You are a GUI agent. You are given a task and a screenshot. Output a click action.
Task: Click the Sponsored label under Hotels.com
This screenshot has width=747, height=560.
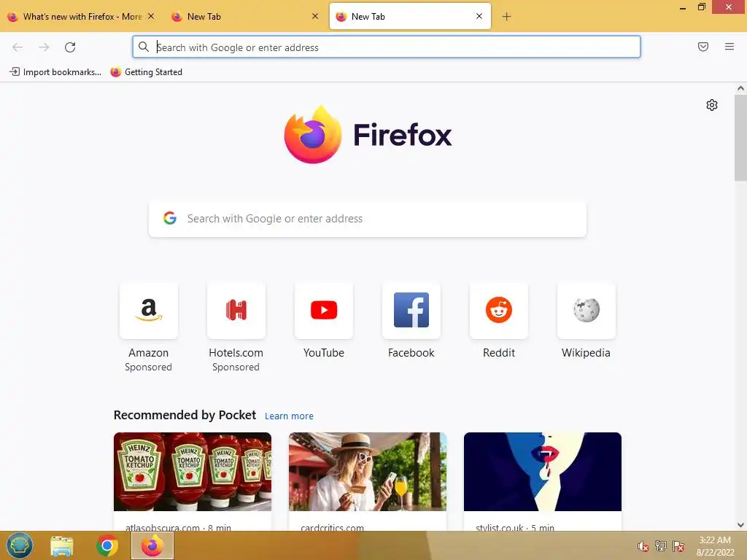236,367
